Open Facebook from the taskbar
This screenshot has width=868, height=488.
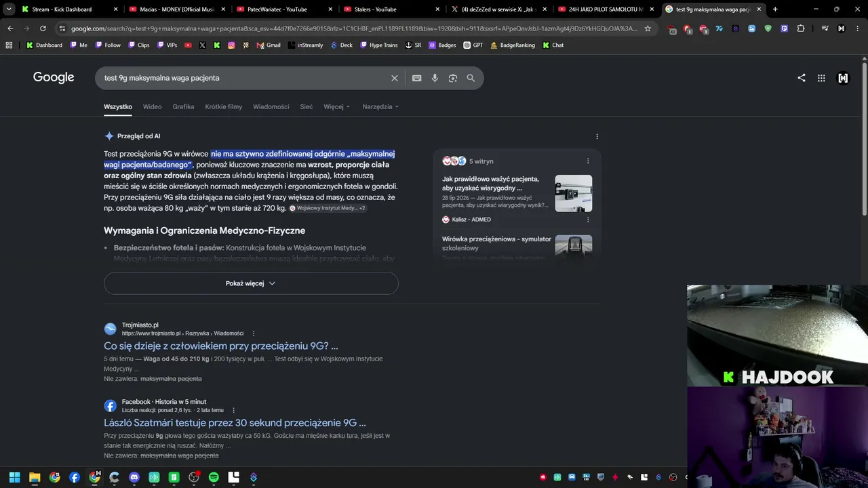(x=75, y=477)
